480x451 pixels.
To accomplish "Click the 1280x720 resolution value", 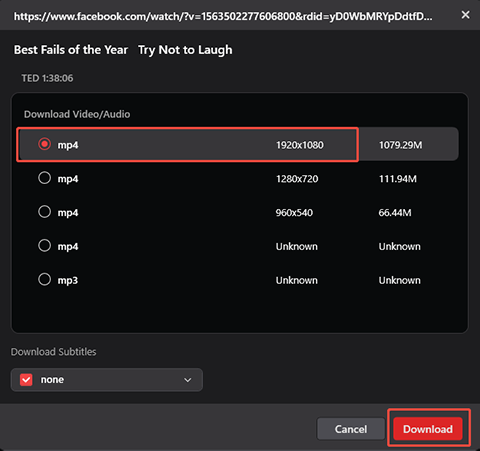I will [x=297, y=179].
